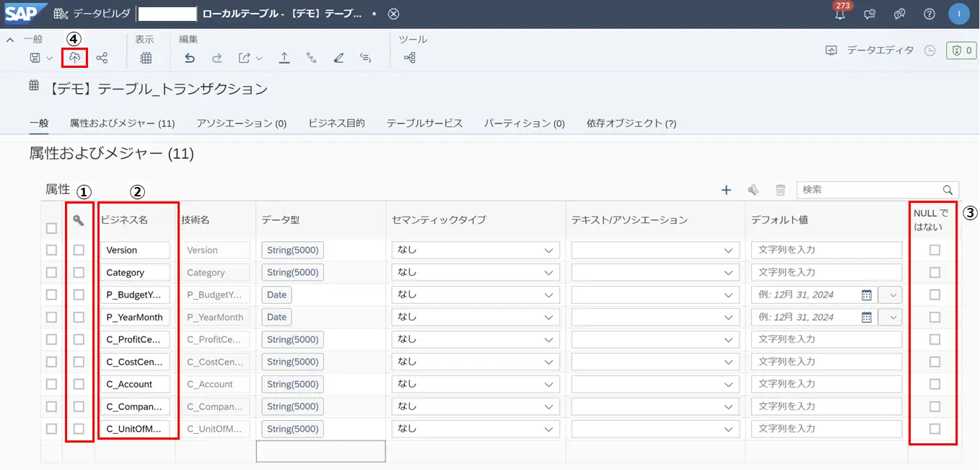This screenshot has width=980, height=470.
Task: Enable NULLではない for C_Account row
Action: (935, 384)
